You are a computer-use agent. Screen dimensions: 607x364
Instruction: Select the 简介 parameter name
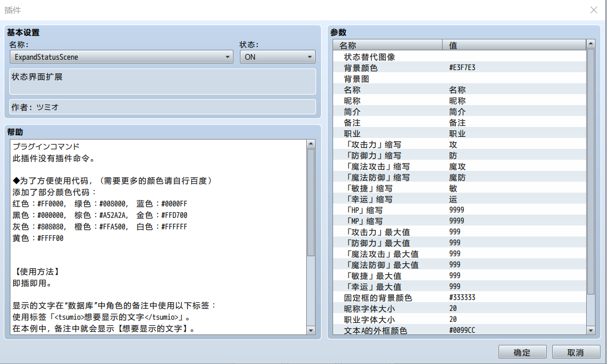pos(352,112)
